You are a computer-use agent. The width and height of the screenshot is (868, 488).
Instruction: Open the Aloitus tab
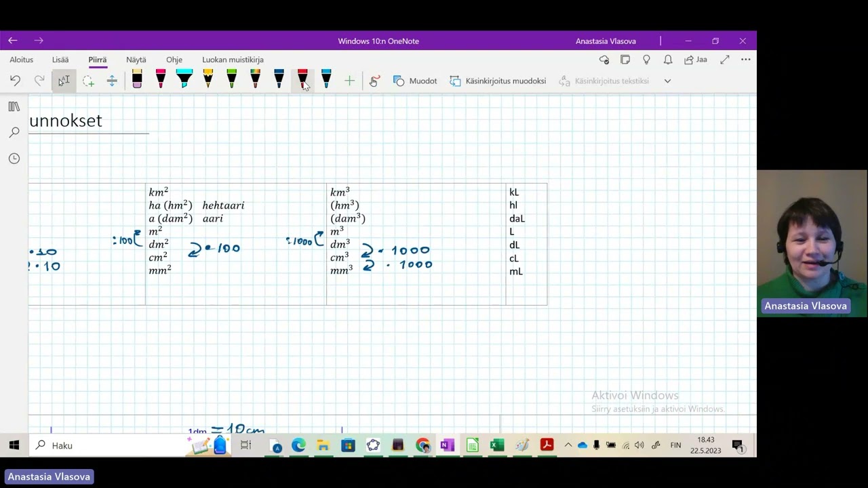click(x=22, y=60)
